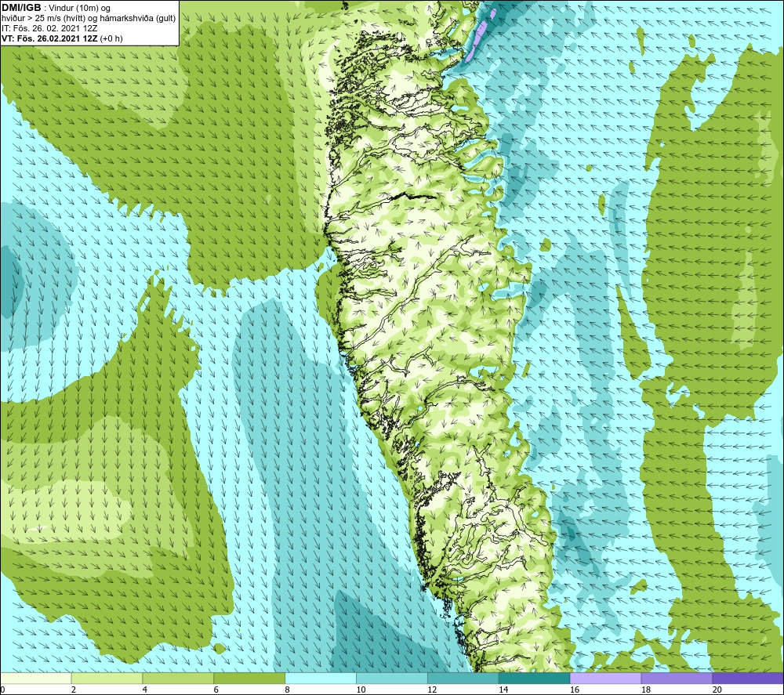784x695 pixels.
Task: Click the '(+0 h)' forecast offset text
Action: [111, 38]
